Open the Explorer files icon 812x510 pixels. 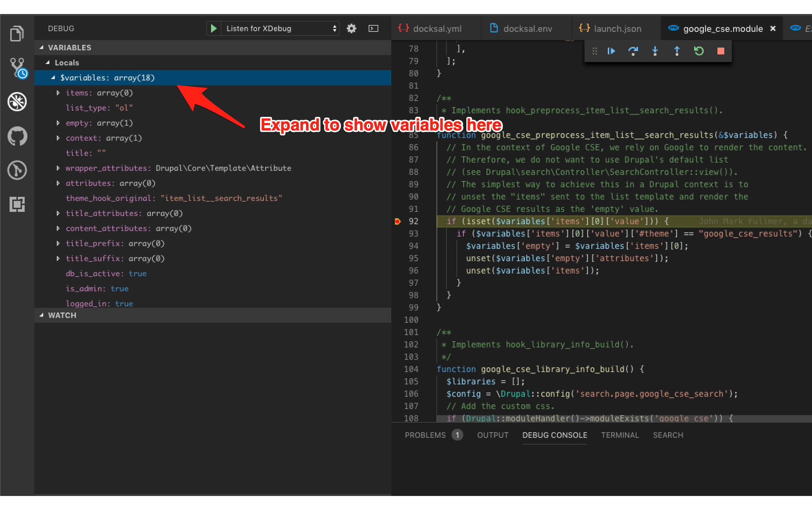17,34
